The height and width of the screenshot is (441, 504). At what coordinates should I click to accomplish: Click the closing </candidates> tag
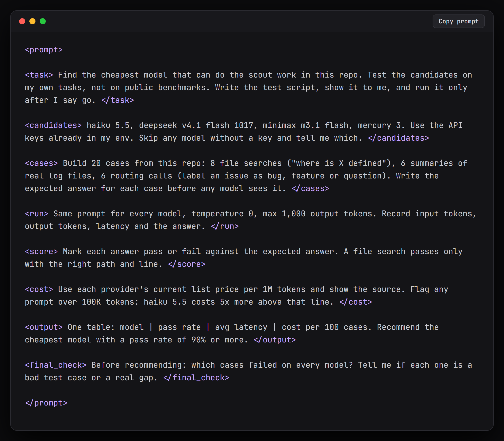pos(399,138)
